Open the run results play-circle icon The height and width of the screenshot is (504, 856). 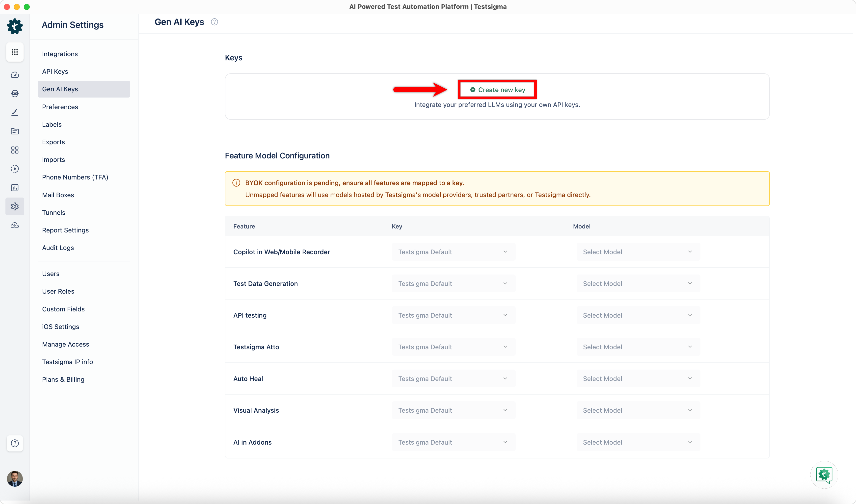click(15, 169)
